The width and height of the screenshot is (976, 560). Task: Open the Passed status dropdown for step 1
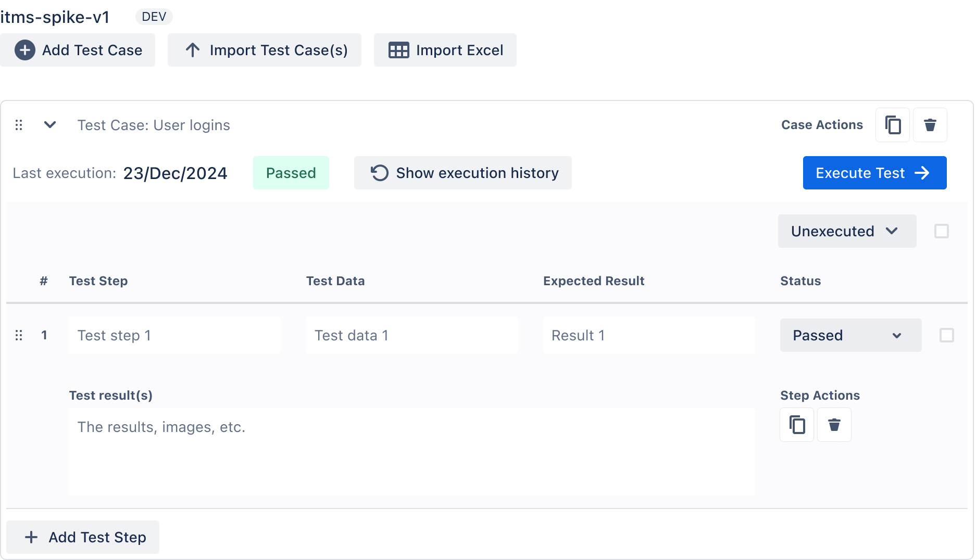coord(850,335)
